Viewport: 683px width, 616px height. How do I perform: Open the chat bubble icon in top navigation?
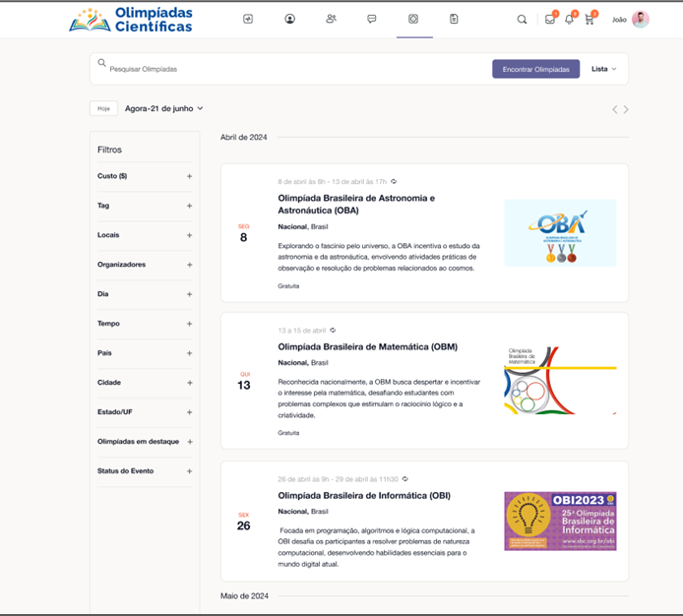(372, 19)
